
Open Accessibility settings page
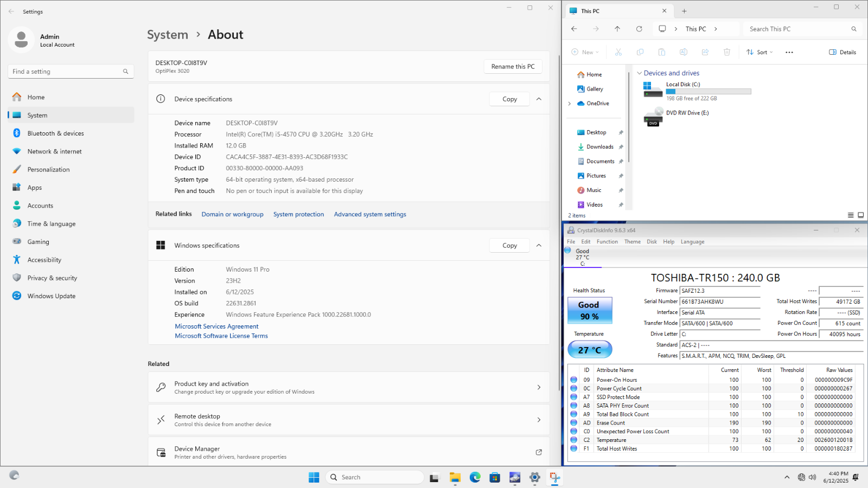[x=71, y=260]
